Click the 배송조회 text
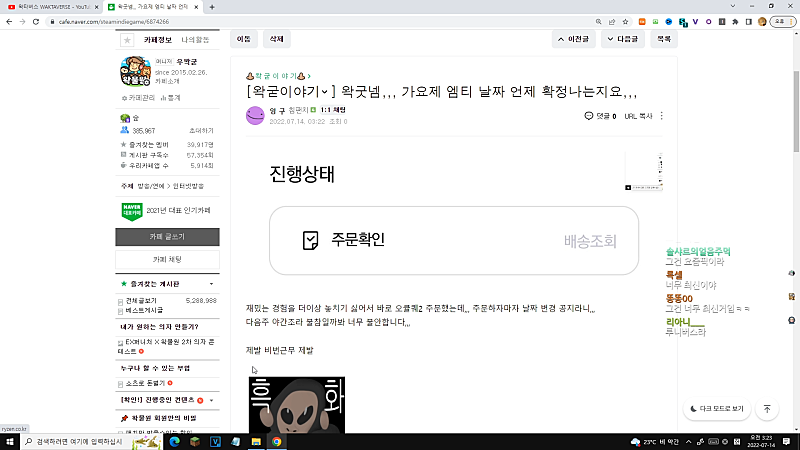The image size is (800, 450). [590, 241]
